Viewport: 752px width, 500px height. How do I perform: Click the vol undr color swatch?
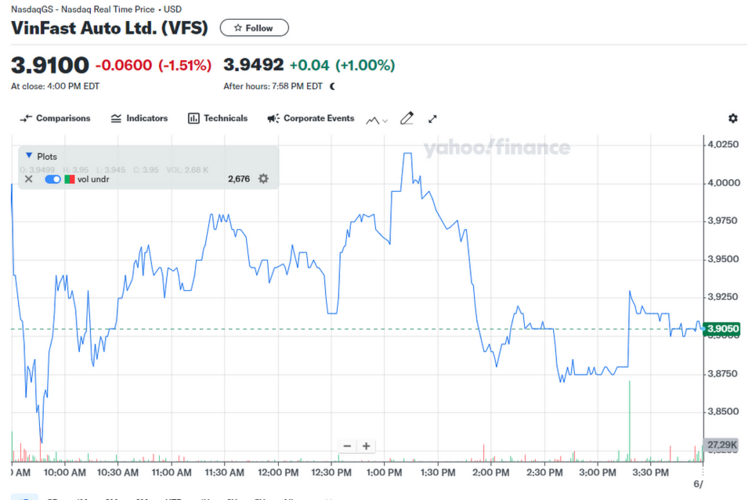point(70,179)
